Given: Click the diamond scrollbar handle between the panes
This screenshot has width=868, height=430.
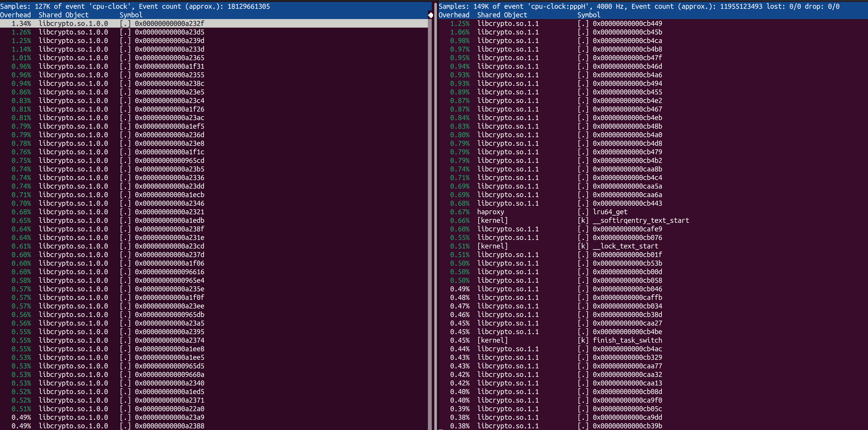Looking at the screenshot, I should click(x=430, y=15).
